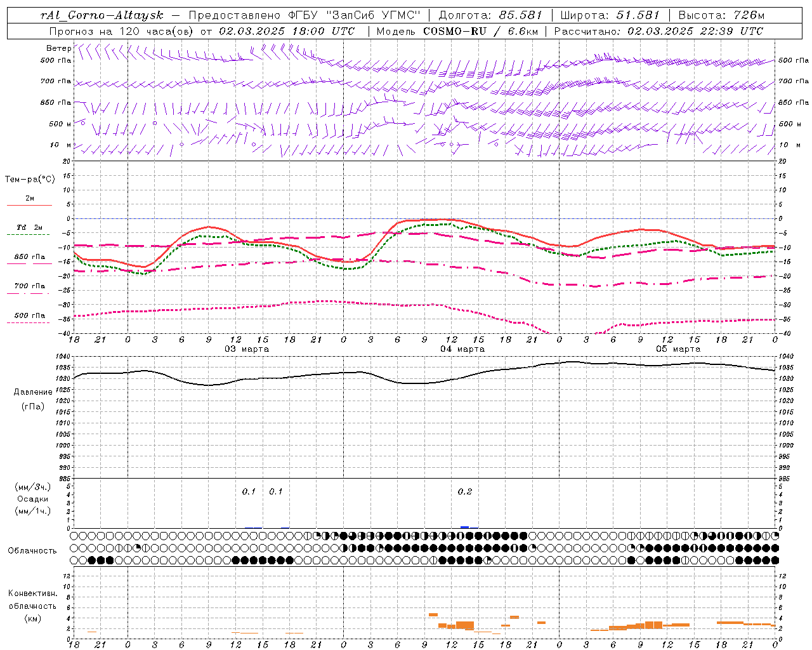812x650 pixels.
Task: Click the 'Давление' pressure panel label
Action: point(33,392)
